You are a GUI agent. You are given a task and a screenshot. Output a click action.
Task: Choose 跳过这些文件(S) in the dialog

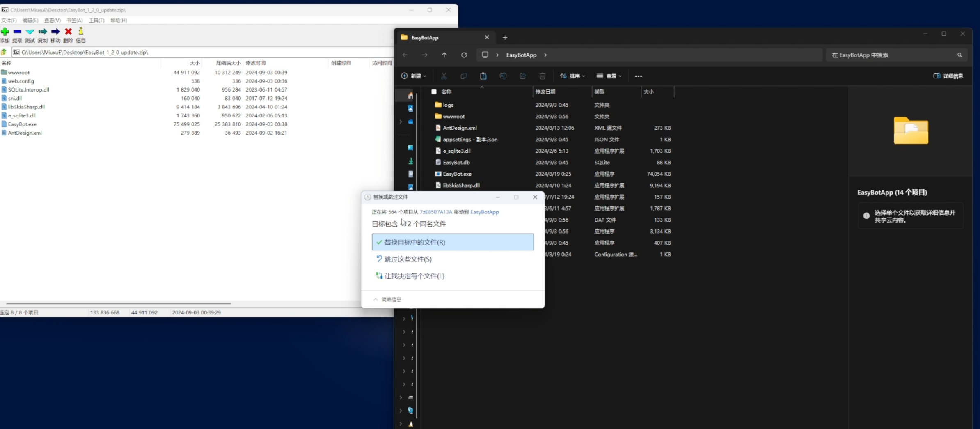click(453, 259)
